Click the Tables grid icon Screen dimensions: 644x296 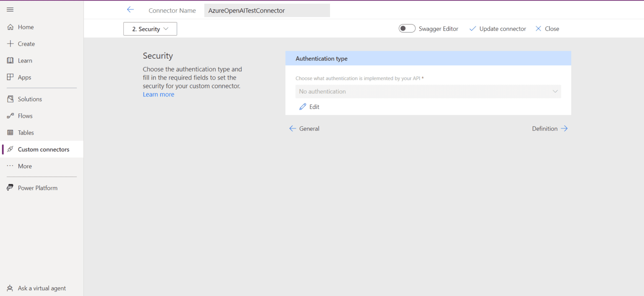tap(10, 132)
